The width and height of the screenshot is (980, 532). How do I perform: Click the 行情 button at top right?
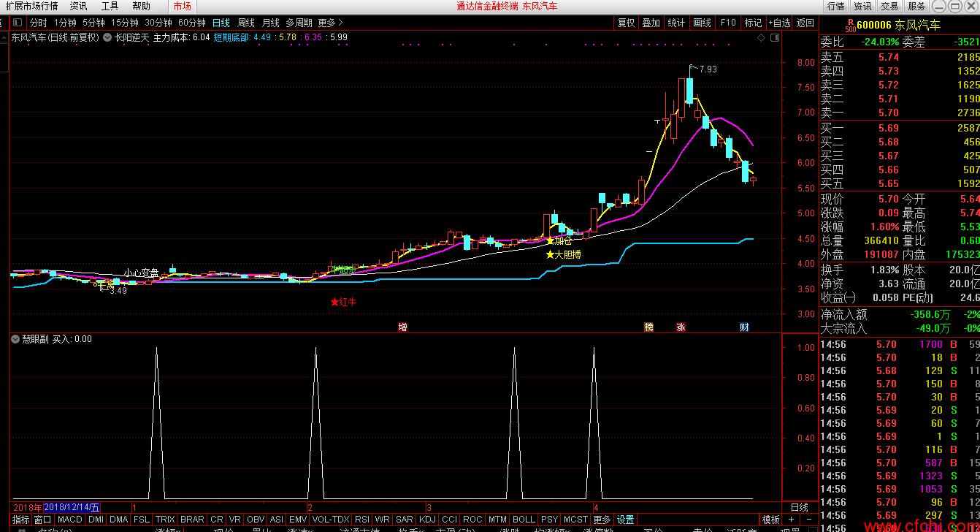pos(835,6)
